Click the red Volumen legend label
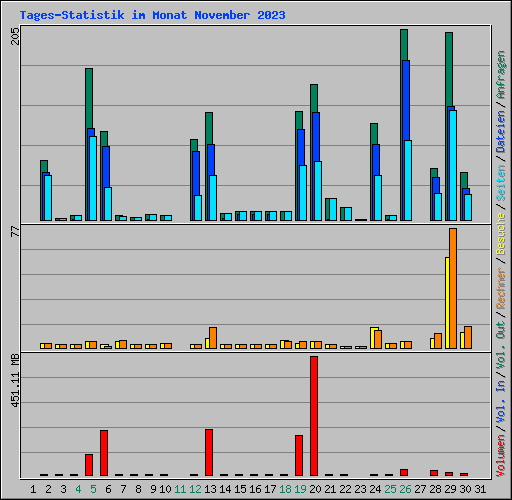The width and height of the screenshot is (512, 500). coord(500,456)
